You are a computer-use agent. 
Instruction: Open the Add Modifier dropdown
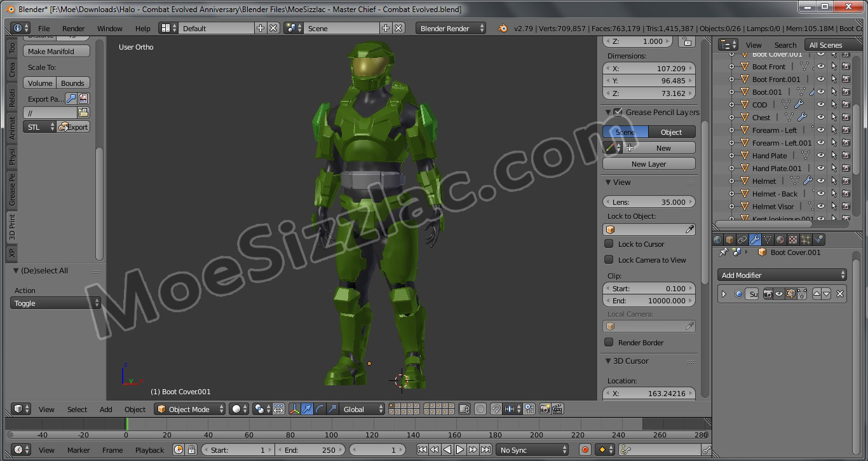click(783, 275)
